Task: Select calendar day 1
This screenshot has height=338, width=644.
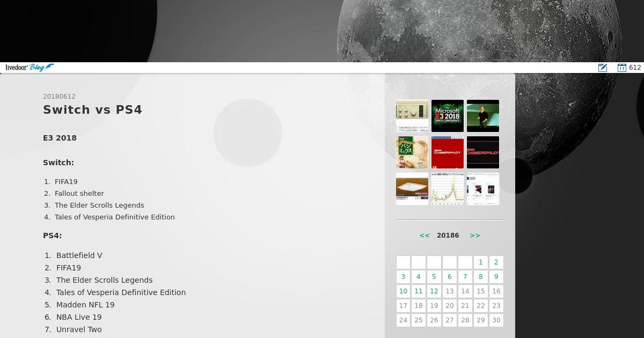Action: click(x=480, y=262)
